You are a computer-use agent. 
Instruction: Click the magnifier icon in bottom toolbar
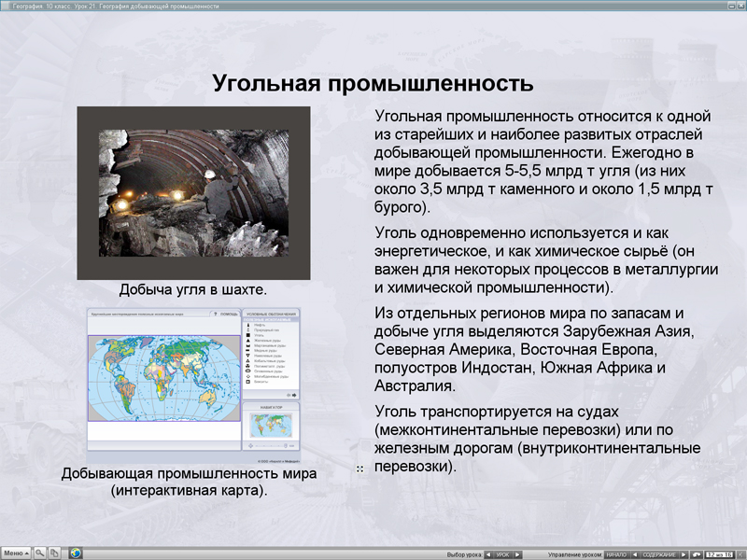pyautogui.click(x=39, y=552)
